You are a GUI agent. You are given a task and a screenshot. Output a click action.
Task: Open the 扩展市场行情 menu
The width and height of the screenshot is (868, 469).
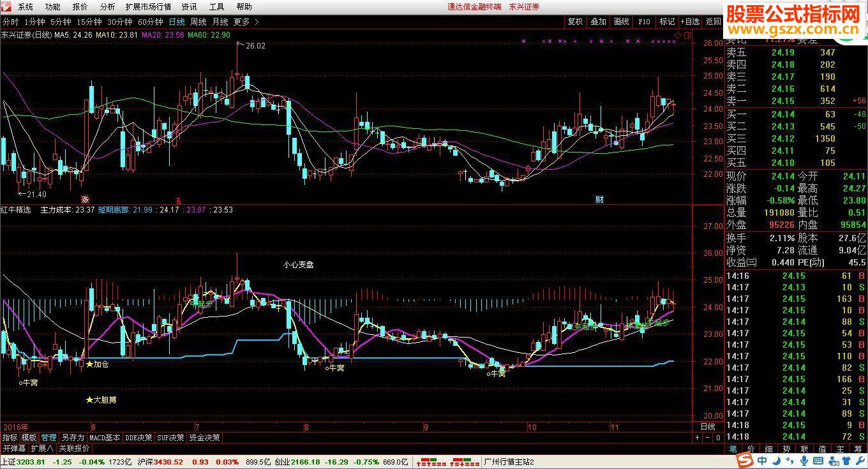point(148,6)
